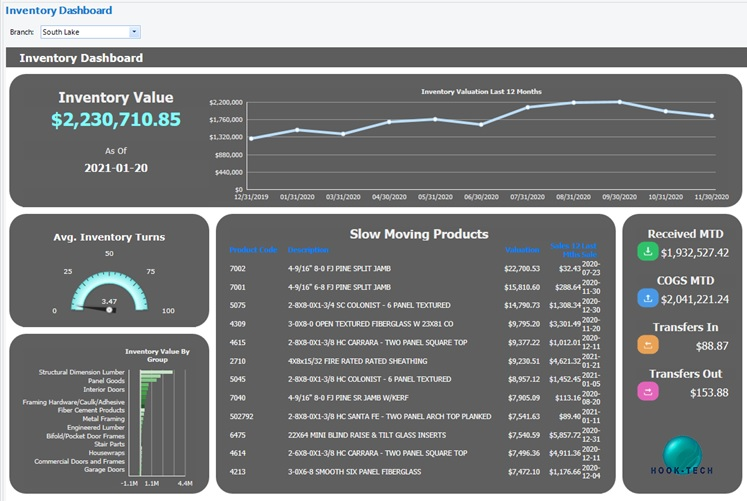Select product code 7001
Image resolution: width=747 pixels, height=501 pixels.
(238, 287)
